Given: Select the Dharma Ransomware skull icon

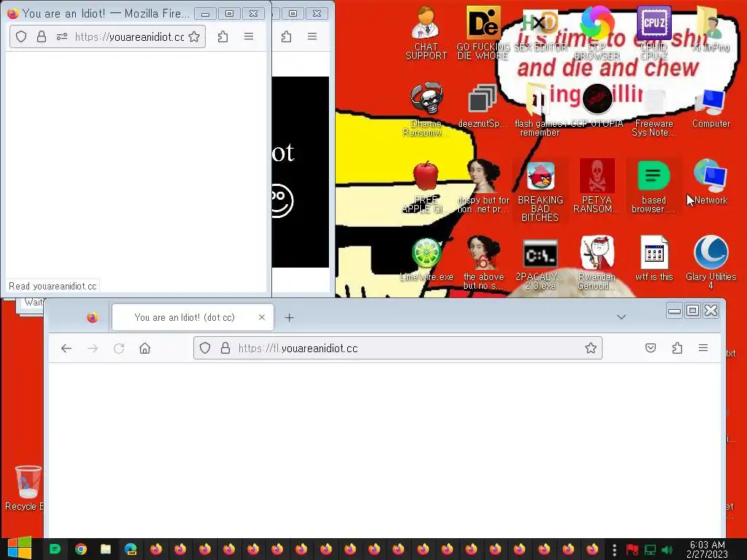Looking at the screenshot, I should pyautogui.click(x=426, y=110).
